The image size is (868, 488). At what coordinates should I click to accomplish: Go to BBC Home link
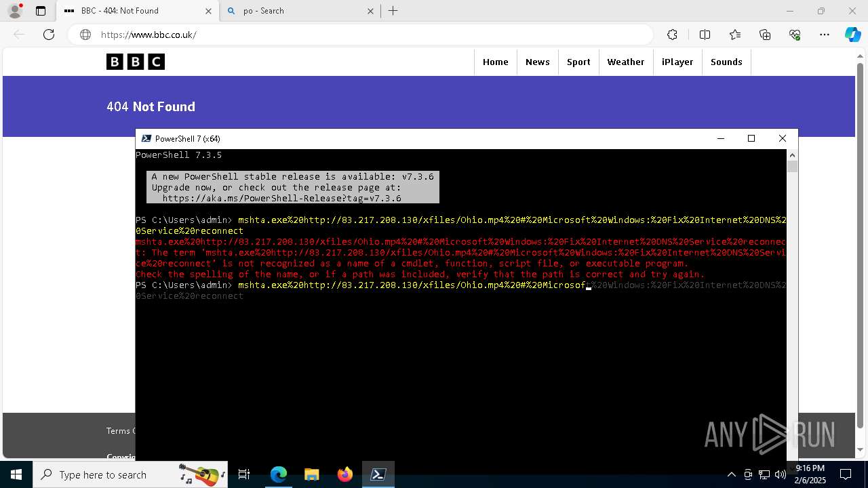click(x=495, y=62)
